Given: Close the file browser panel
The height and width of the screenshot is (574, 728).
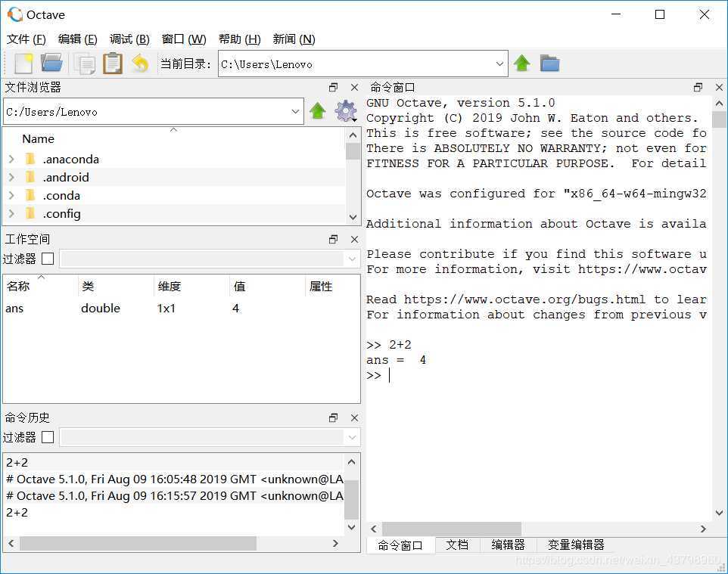Looking at the screenshot, I should (x=354, y=87).
